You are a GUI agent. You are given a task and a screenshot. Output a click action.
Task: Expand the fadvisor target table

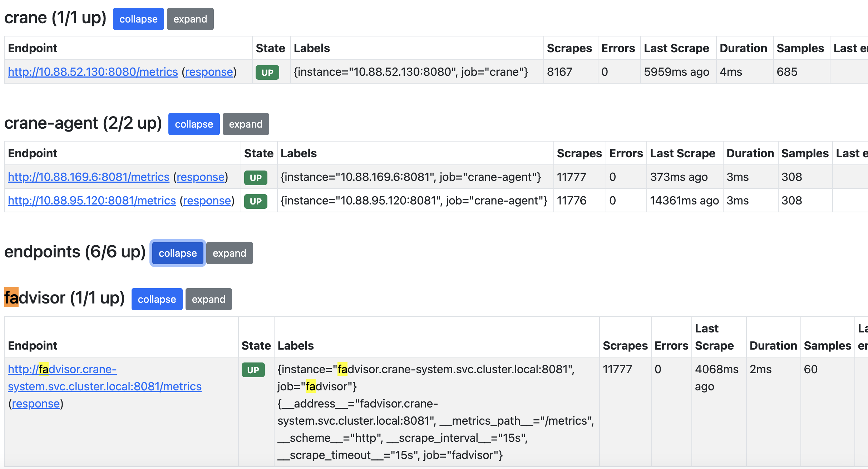pyautogui.click(x=208, y=299)
